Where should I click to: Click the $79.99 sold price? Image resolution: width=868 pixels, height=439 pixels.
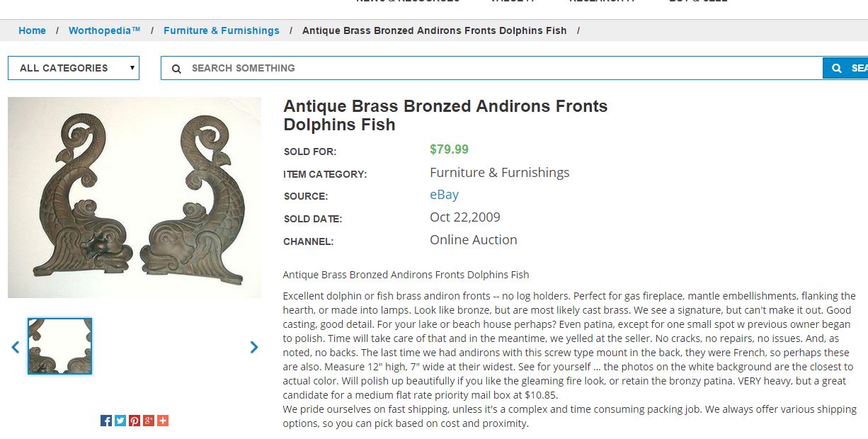(449, 149)
